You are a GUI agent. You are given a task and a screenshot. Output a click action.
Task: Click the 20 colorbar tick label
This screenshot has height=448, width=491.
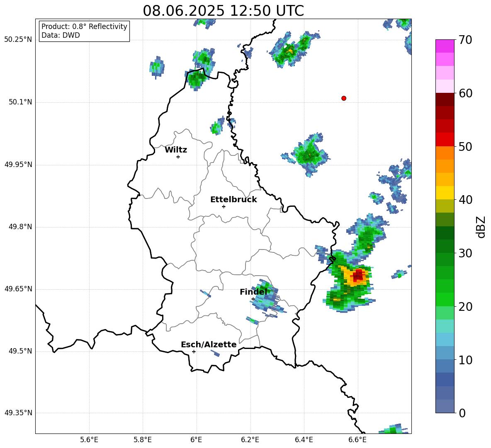tap(465, 307)
